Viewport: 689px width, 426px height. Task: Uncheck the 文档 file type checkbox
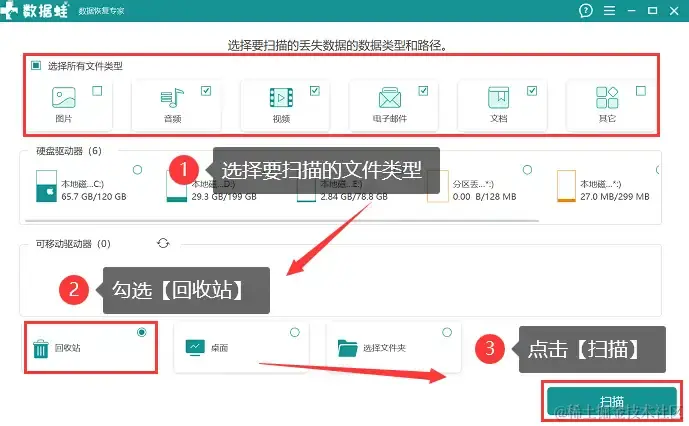[x=532, y=91]
